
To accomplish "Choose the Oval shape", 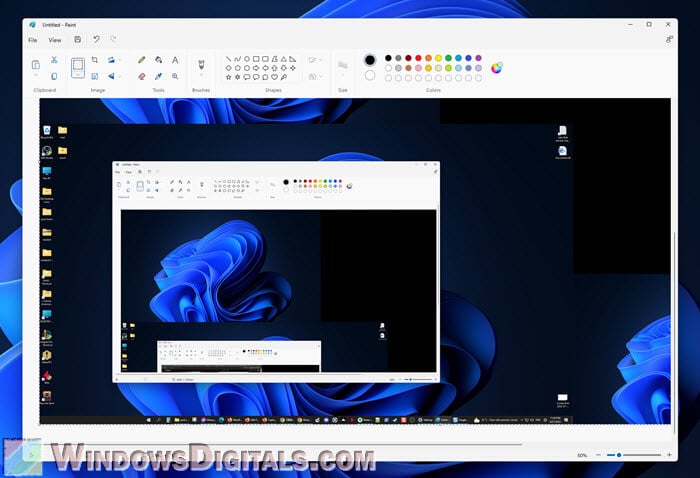I will click(247, 58).
